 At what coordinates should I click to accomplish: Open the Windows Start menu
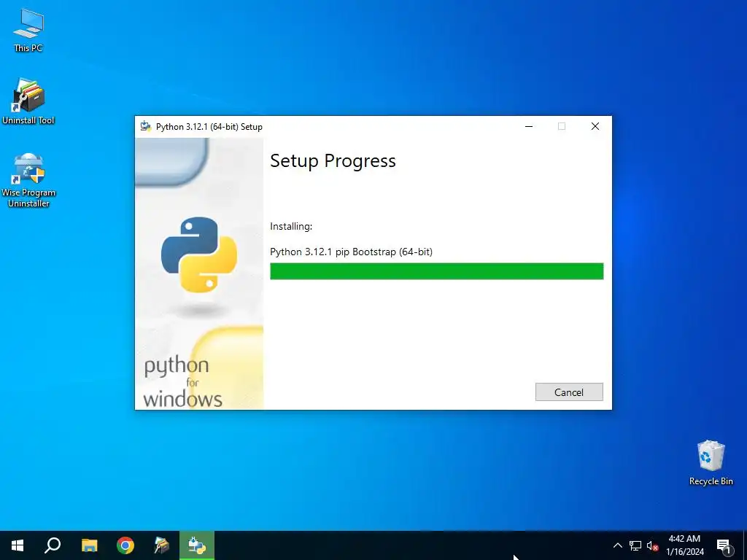(x=18, y=545)
